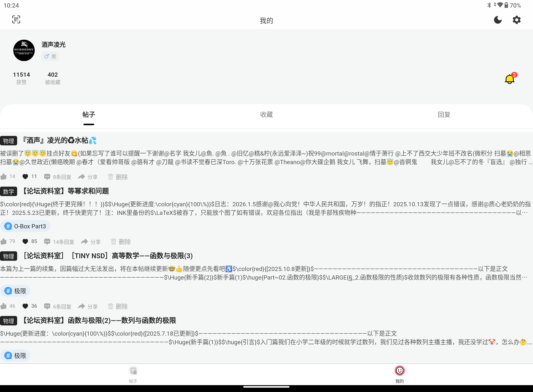533x392 pixels.
Task: Open the O-Box Part3 hashtag
Action: coord(25,226)
